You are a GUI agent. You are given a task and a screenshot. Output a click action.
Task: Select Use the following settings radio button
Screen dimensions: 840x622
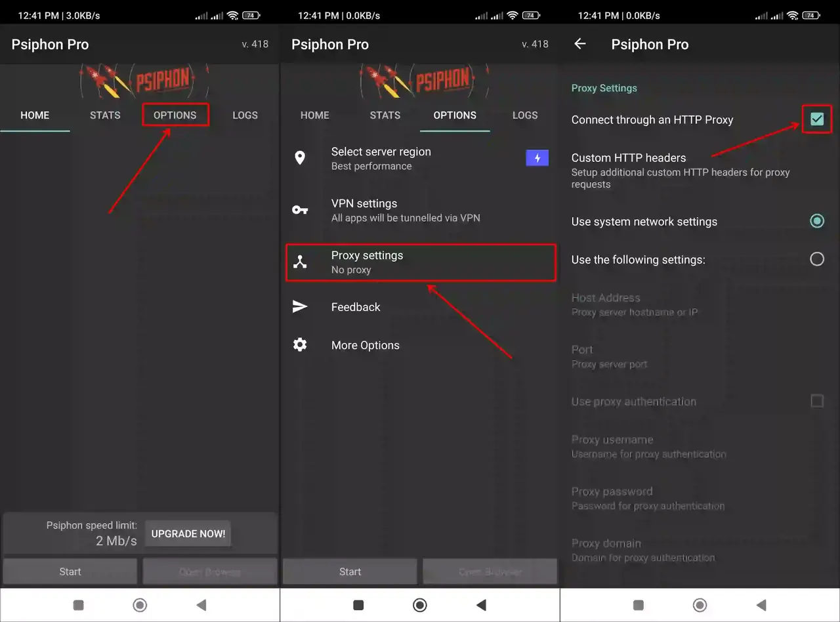pos(817,259)
